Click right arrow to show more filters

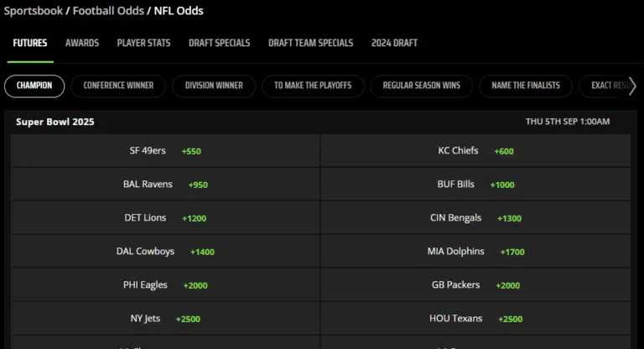pyautogui.click(x=632, y=86)
